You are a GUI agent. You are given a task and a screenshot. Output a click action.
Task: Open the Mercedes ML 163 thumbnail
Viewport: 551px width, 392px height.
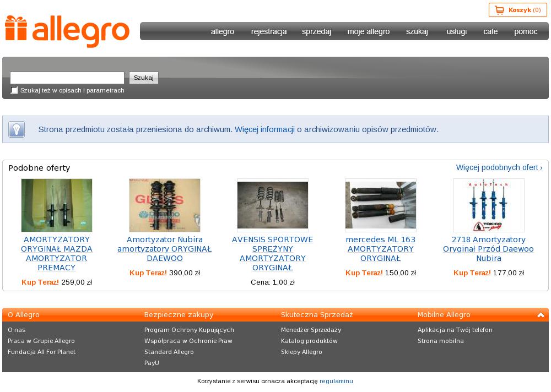pyautogui.click(x=381, y=205)
